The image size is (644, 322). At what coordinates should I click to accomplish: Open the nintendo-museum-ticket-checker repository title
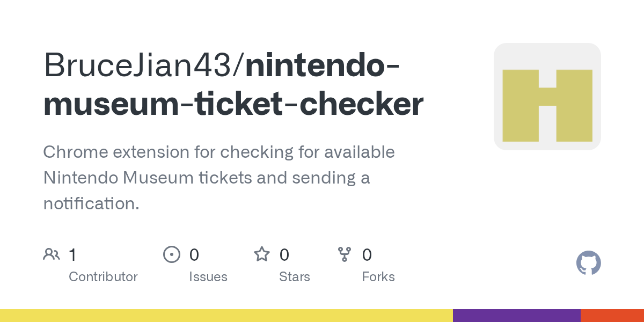233,104
